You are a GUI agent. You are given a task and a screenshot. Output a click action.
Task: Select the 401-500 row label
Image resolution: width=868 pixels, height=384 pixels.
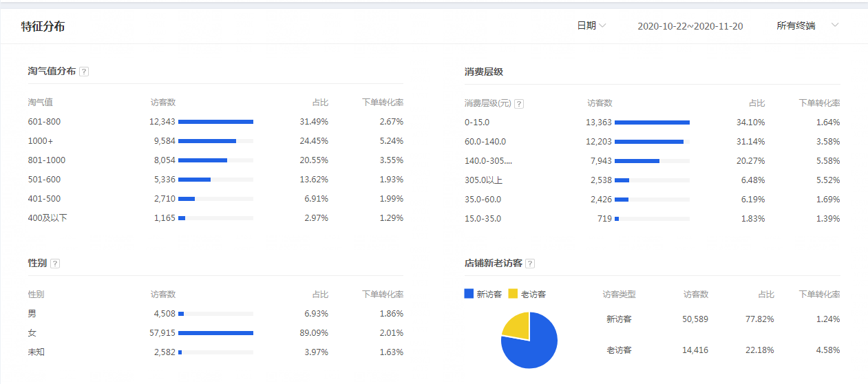click(x=44, y=199)
